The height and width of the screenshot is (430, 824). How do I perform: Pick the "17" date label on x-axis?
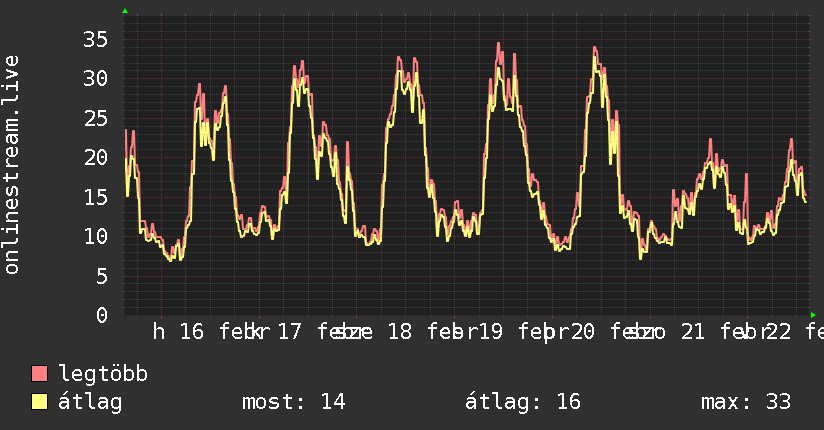point(290,331)
